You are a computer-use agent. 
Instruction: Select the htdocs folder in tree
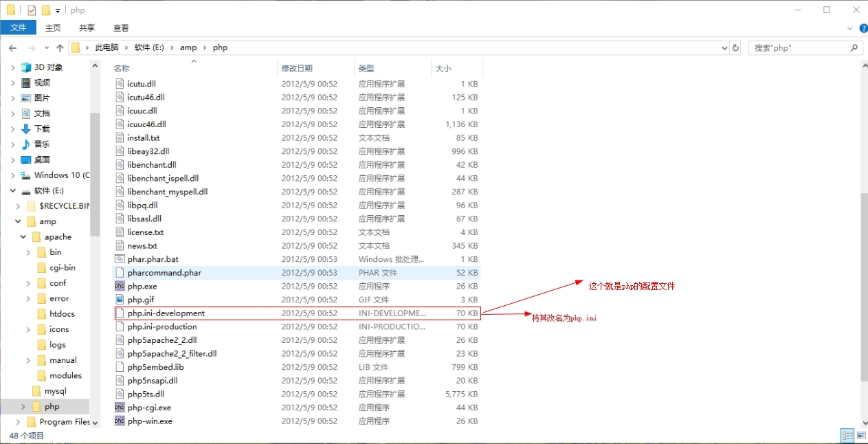(x=62, y=314)
